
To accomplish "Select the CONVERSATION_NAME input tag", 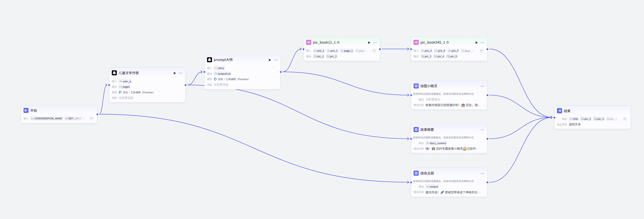I will [x=46, y=118].
